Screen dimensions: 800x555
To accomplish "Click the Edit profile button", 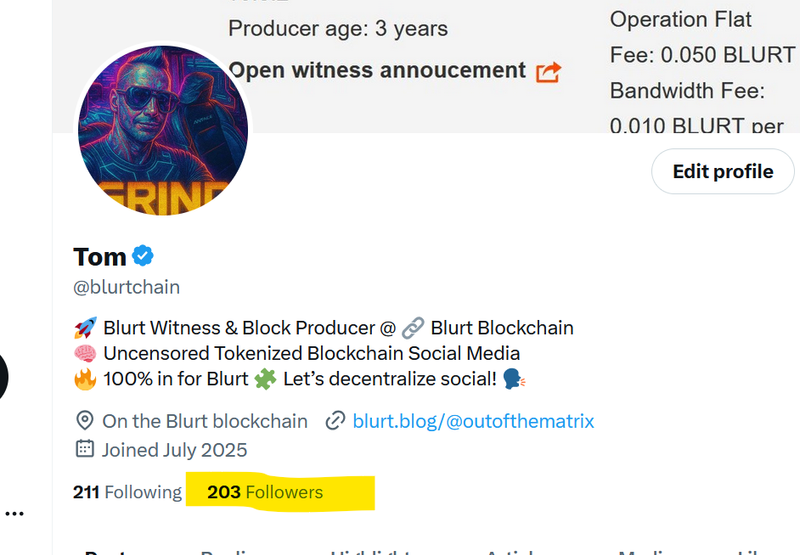I will click(723, 171).
